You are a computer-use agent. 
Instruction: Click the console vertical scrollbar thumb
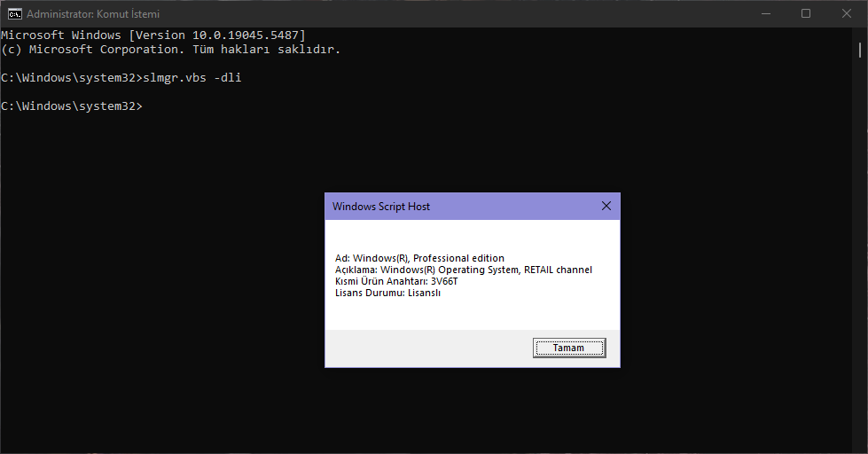pyautogui.click(x=860, y=50)
